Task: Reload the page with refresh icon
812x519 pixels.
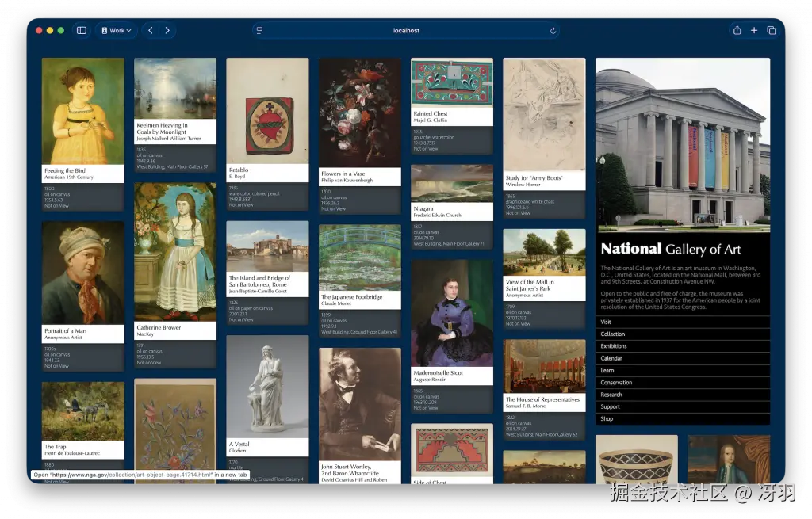Action: pos(553,31)
